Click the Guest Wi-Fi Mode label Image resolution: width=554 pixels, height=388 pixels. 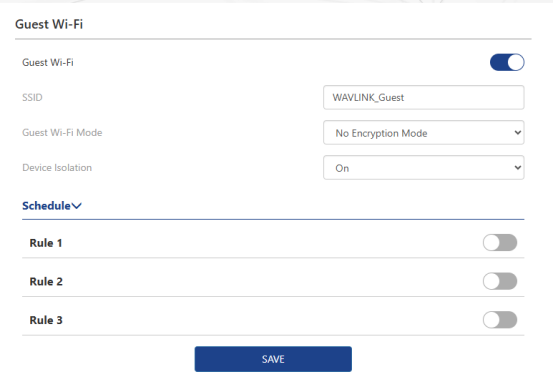tap(62, 133)
